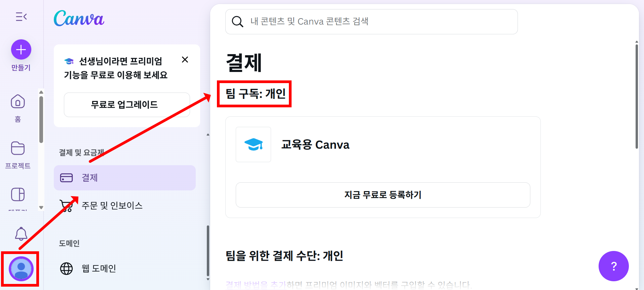The image size is (644, 290).
Task: Click the 팀을 위한 결제 수단: 개인 heading
Action: [284, 256]
